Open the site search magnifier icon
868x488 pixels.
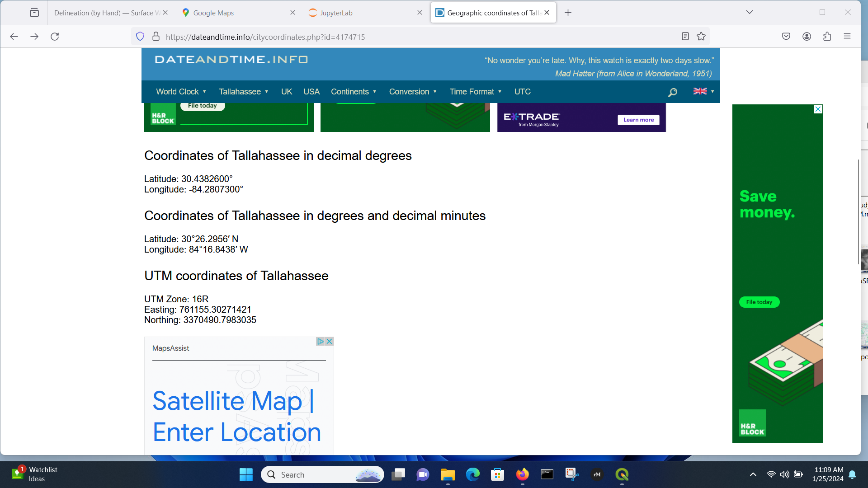pyautogui.click(x=673, y=92)
